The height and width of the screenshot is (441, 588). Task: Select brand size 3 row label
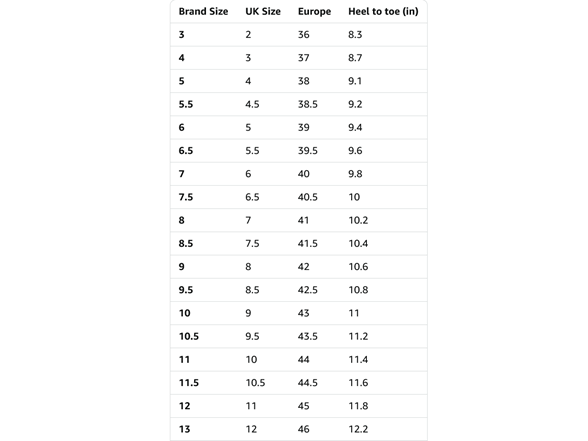[182, 35]
